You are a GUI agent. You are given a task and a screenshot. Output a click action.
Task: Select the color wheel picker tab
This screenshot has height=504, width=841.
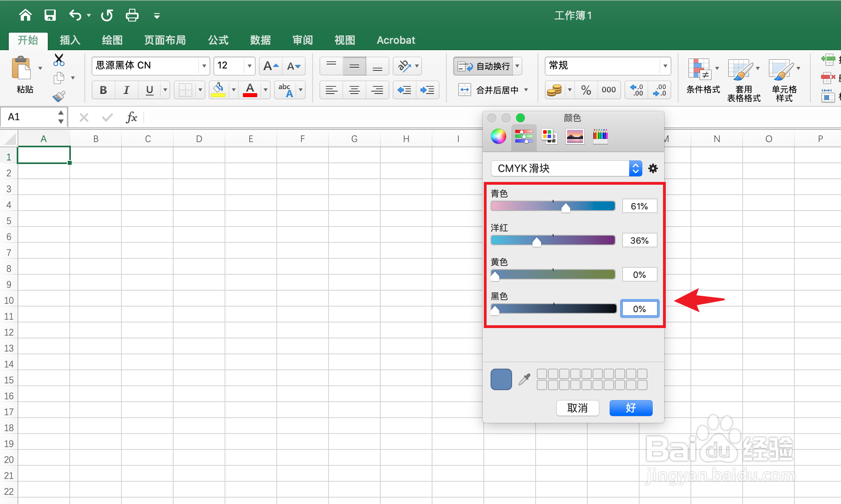point(498,137)
